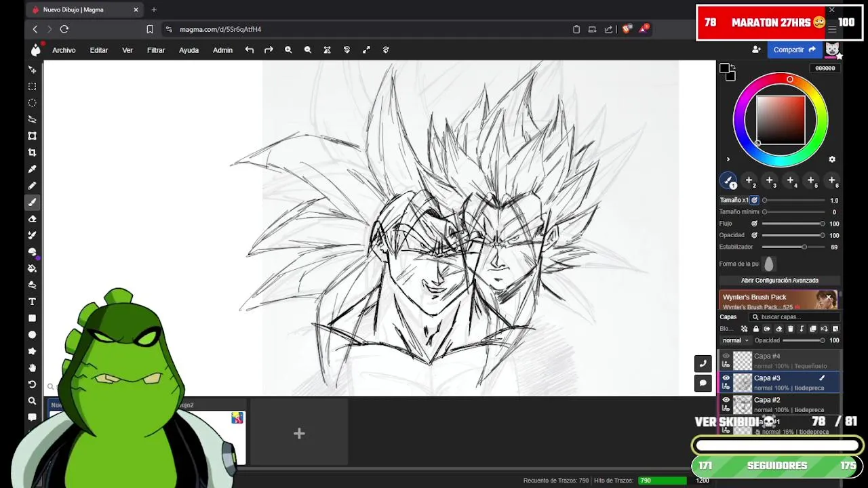
Task: Select the text tool
Action: click(x=32, y=302)
